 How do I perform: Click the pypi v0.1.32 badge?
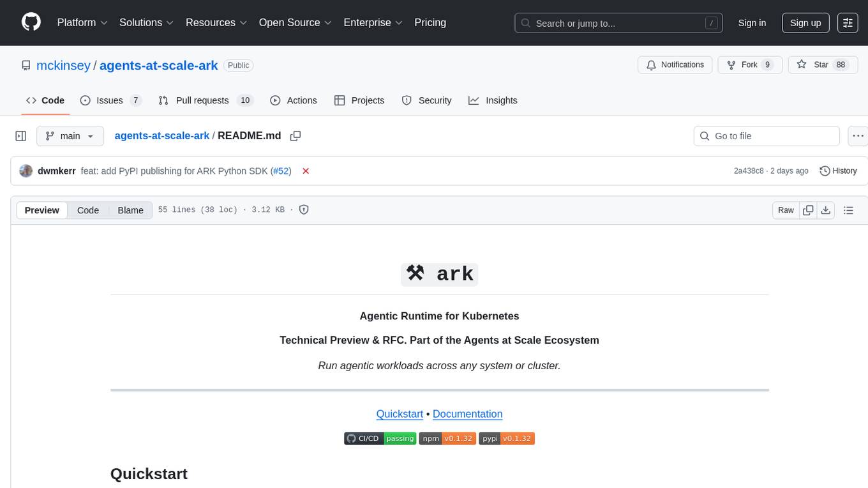pos(507,438)
